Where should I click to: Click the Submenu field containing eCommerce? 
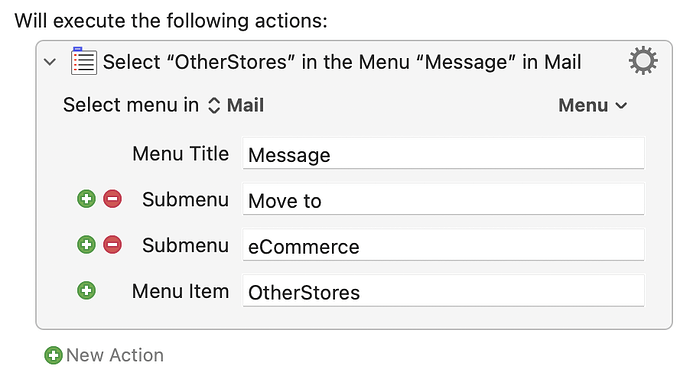click(443, 245)
